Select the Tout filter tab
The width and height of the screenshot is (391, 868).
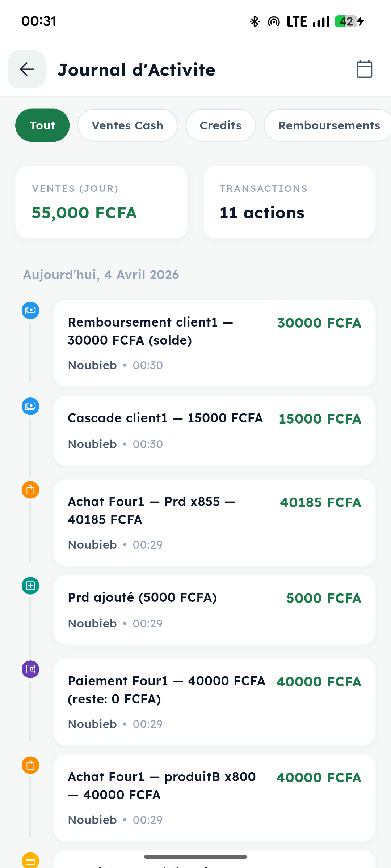pos(42,125)
